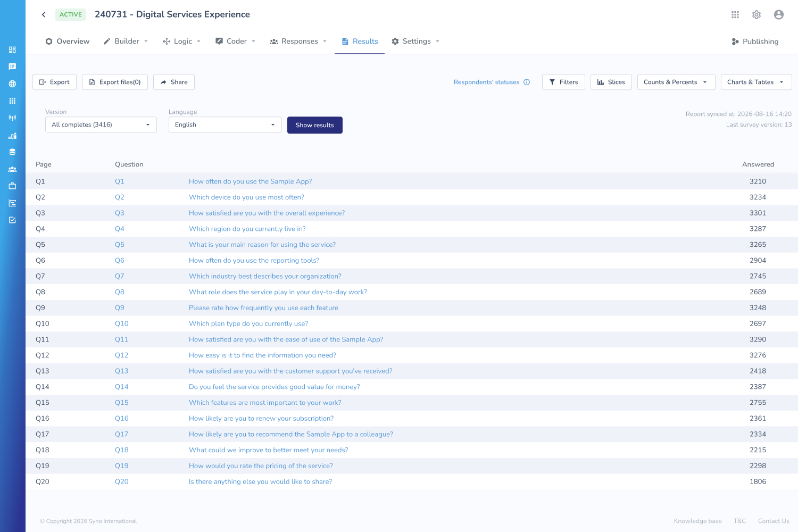The height and width of the screenshot is (532, 798).
Task: Open the Contact Us footer link
Action: point(774,521)
